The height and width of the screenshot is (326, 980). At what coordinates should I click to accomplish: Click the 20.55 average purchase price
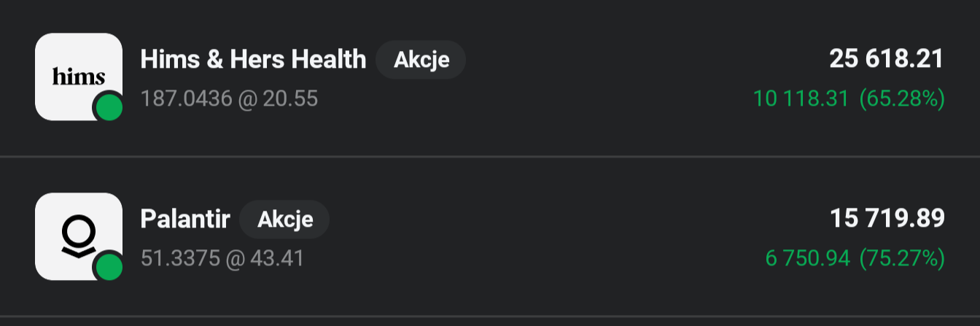pyautogui.click(x=290, y=98)
